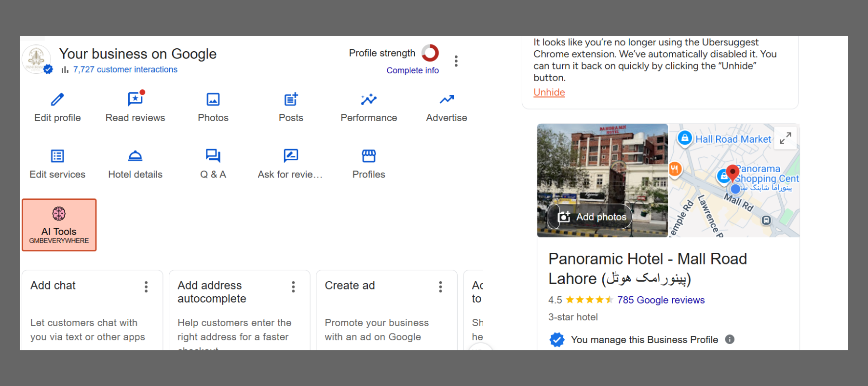Image resolution: width=868 pixels, height=386 pixels.
Task: Open the Edit profile pencil icon
Action: (57, 100)
